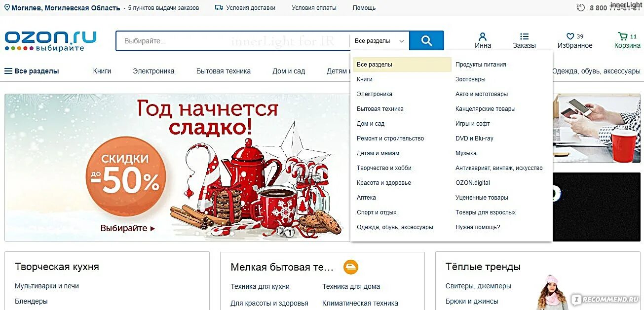Open Заказы orders list icon
This screenshot has height=310, width=644.
coord(524,36)
